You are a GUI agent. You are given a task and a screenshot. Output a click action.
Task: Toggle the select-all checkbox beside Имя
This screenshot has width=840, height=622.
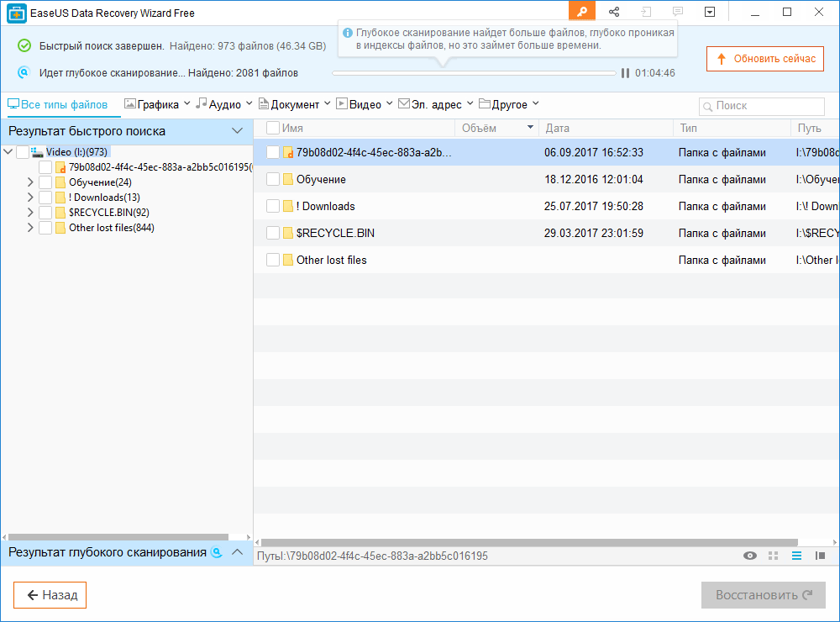tap(273, 128)
